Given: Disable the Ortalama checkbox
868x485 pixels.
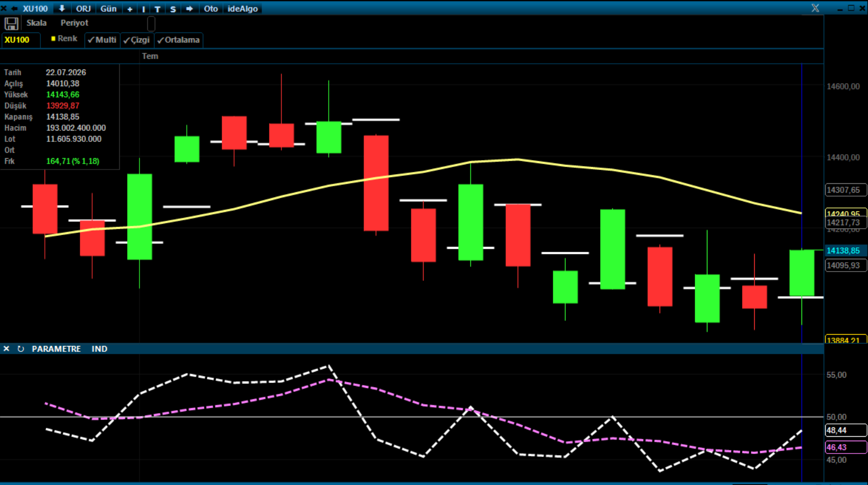Looking at the screenshot, I should 178,40.
